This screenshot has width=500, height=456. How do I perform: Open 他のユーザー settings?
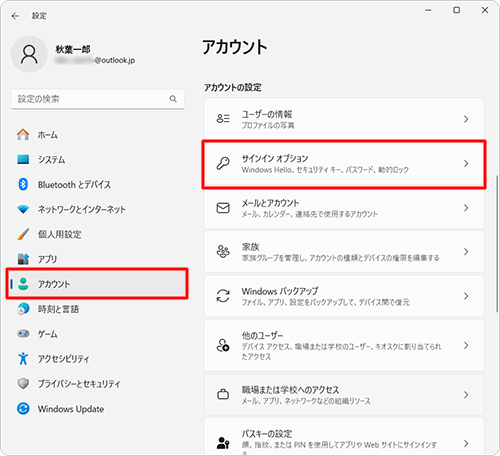click(344, 345)
